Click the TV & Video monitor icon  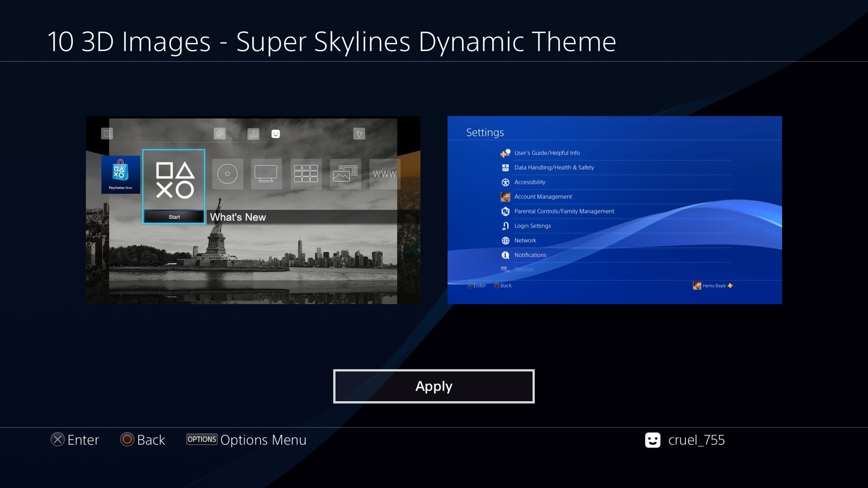tap(266, 174)
